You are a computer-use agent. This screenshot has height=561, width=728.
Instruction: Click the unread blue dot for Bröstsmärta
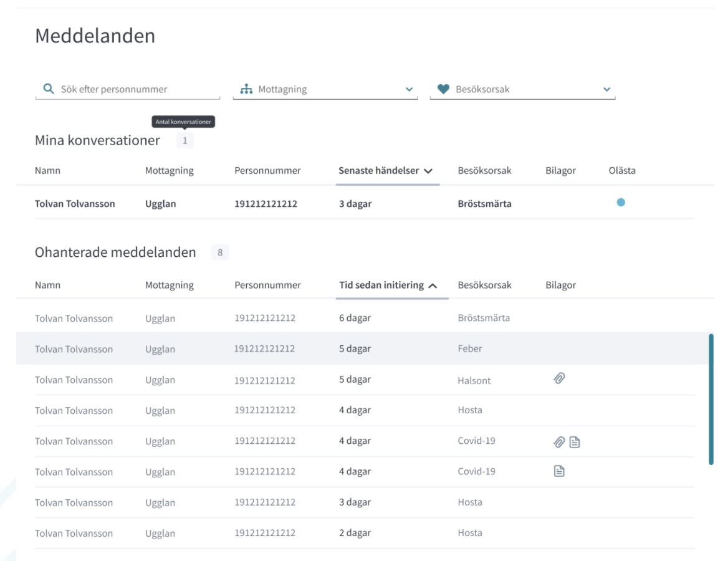(x=621, y=203)
